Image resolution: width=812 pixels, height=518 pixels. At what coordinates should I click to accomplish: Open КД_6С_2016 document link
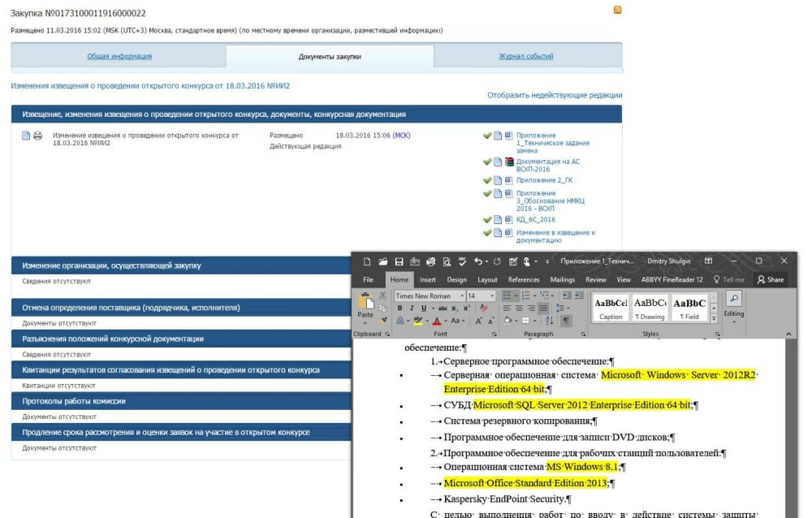(535, 220)
